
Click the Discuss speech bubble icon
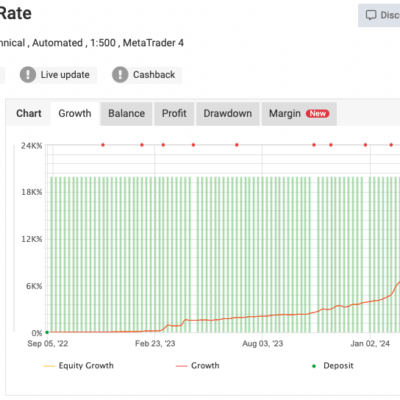371,15
